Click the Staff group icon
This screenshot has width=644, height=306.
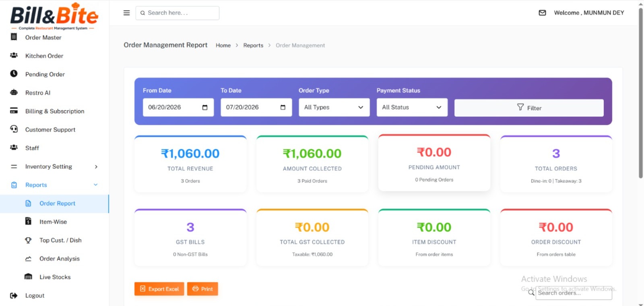14,147
